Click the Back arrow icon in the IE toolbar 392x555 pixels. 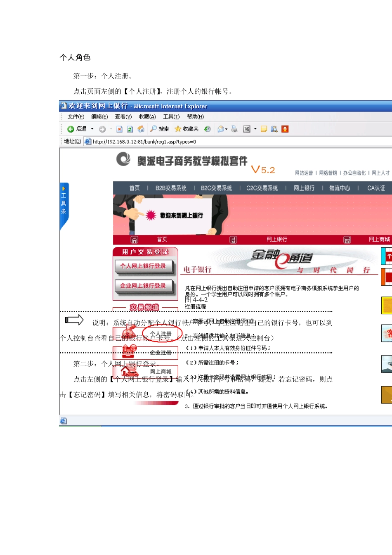(x=71, y=129)
